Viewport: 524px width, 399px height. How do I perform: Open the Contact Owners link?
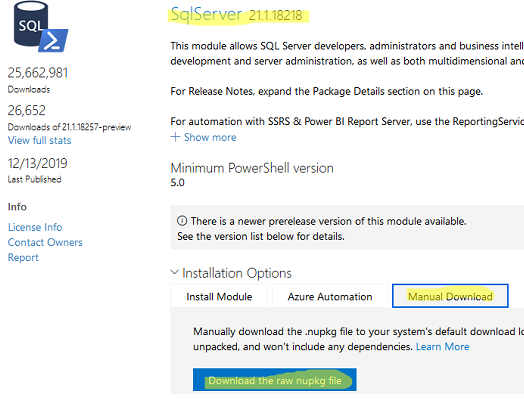pos(45,242)
